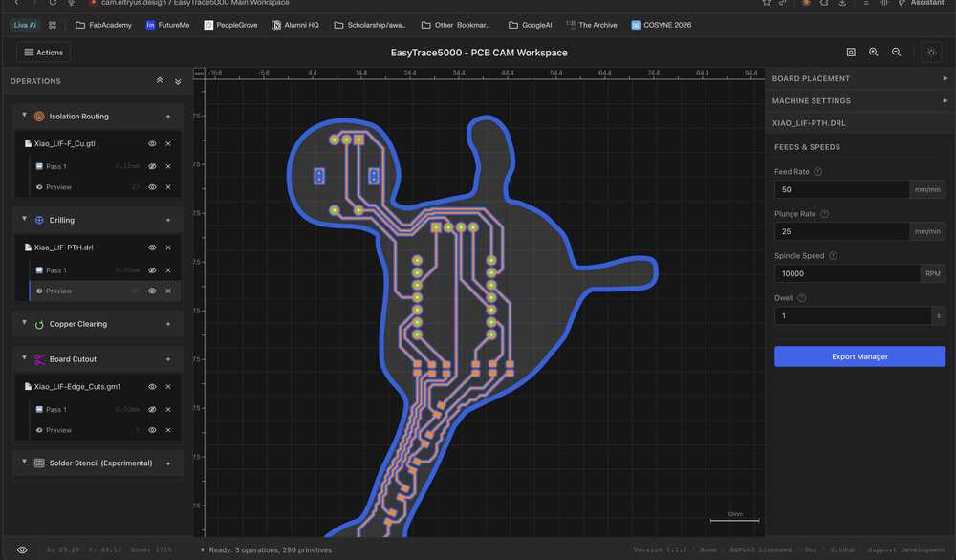Open the COSYNE 2026 bookmark

pyautogui.click(x=662, y=25)
